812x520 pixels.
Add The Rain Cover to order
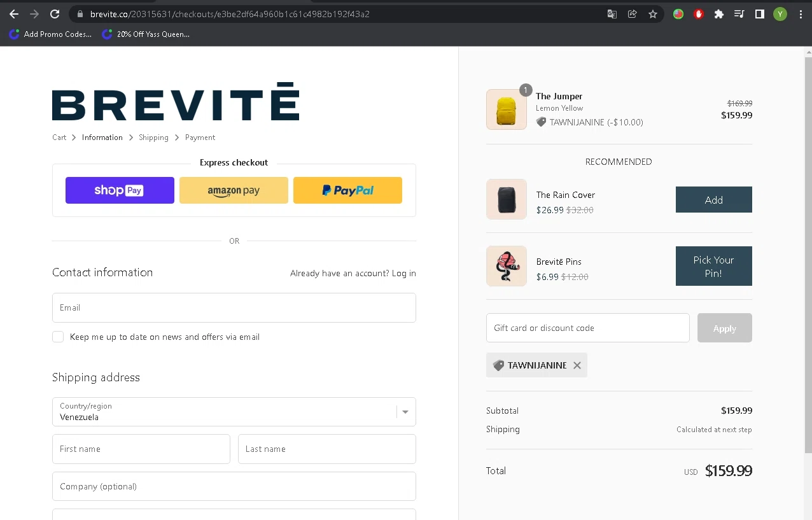click(x=714, y=200)
